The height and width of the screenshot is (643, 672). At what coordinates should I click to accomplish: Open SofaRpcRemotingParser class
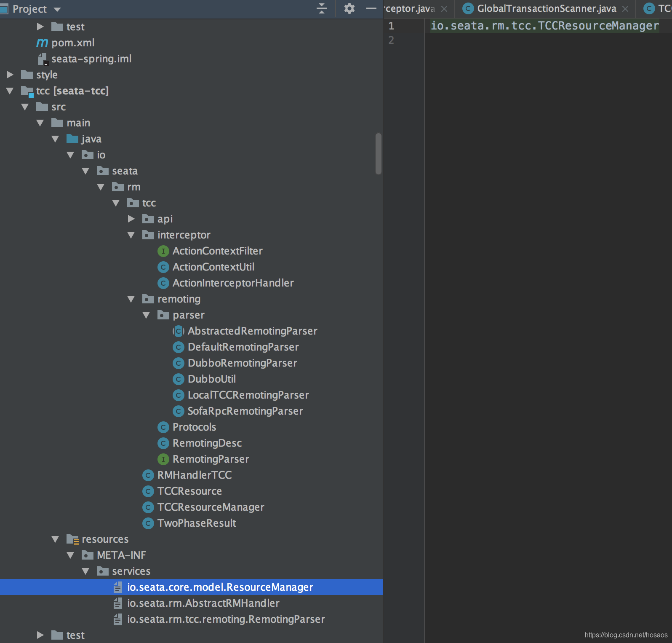tap(245, 411)
